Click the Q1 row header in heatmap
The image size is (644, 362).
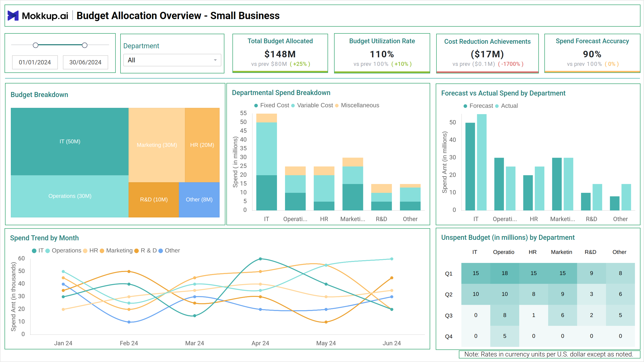(449, 274)
